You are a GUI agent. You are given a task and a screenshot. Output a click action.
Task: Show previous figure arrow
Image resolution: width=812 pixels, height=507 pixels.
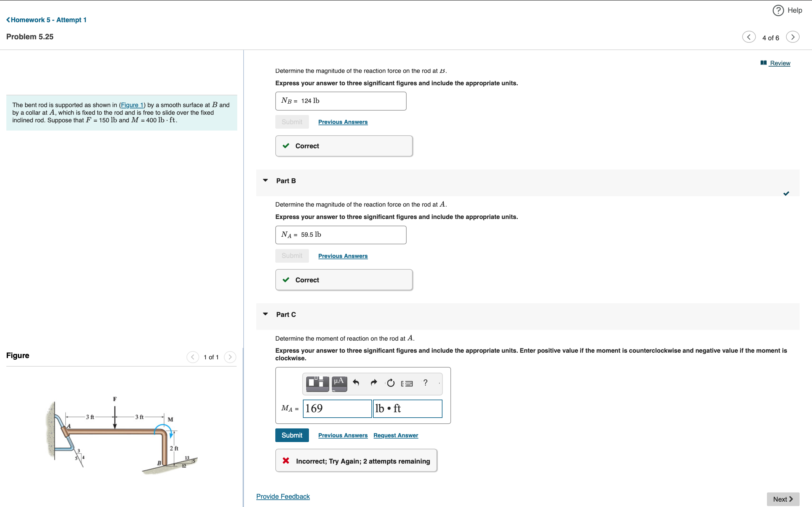coord(193,357)
